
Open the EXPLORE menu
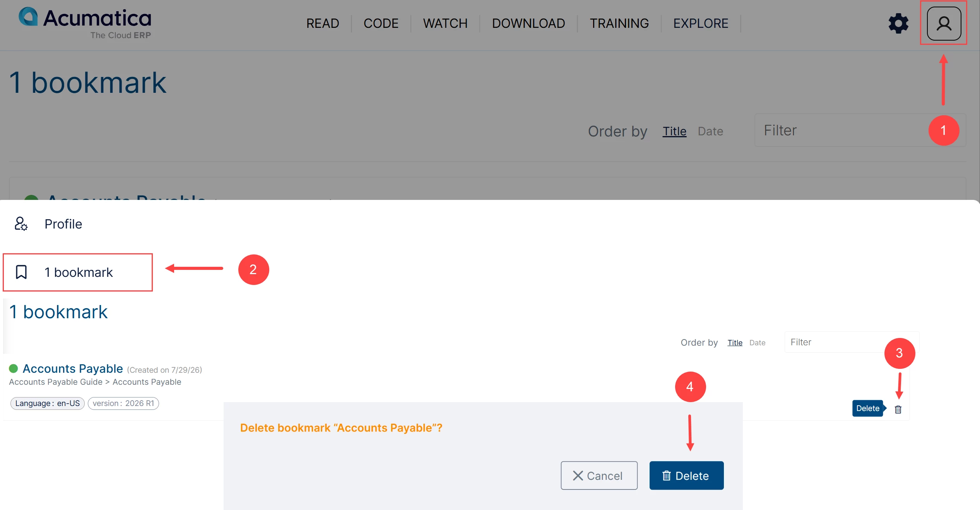click(701, 24)
